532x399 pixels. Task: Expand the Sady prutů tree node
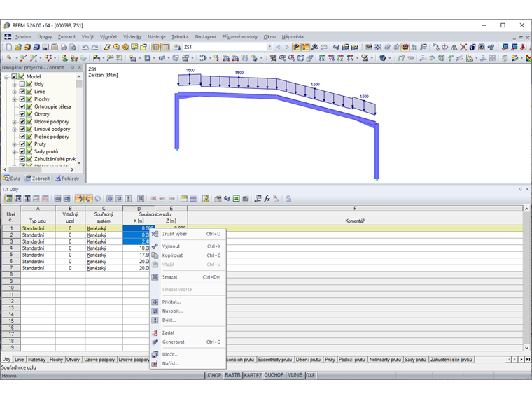click(x=14, y=152)
